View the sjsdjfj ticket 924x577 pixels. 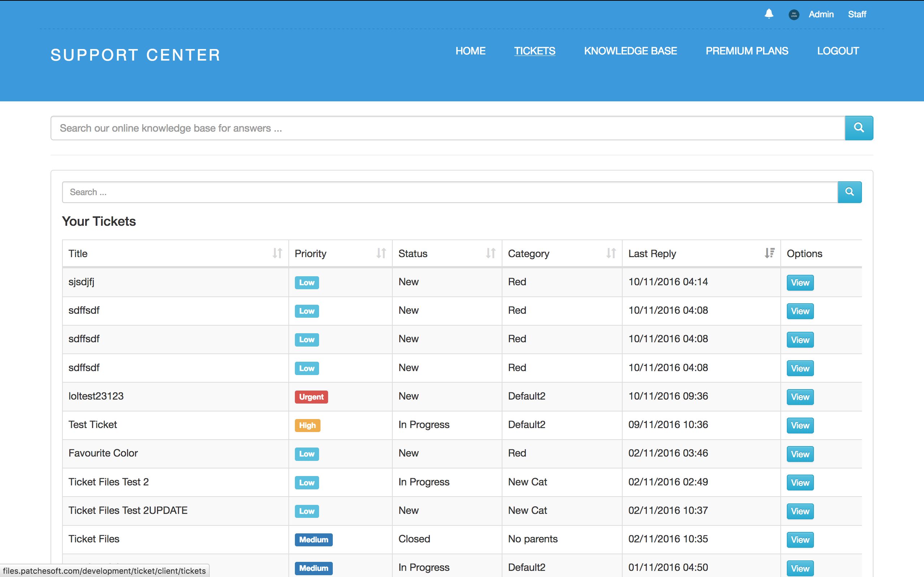(800, 283)
